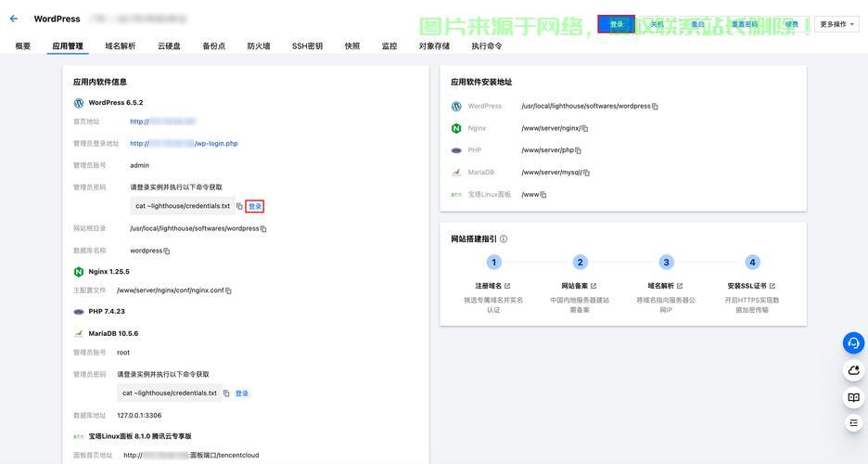Click step 1 circle for 注册域名
The height and width of the screenshot is (464, 868).
pyautogui.click(x=493, y=263)
